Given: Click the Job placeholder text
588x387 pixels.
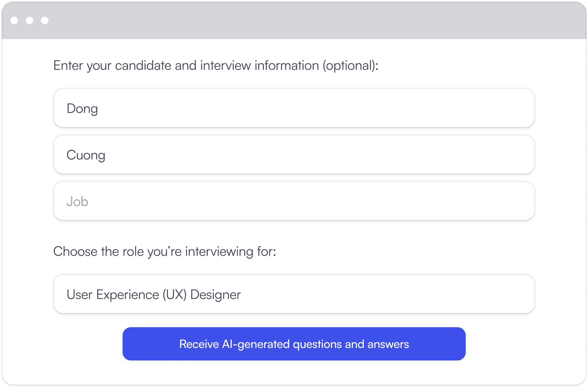Looking at the screenshot, I should (77, 202).
